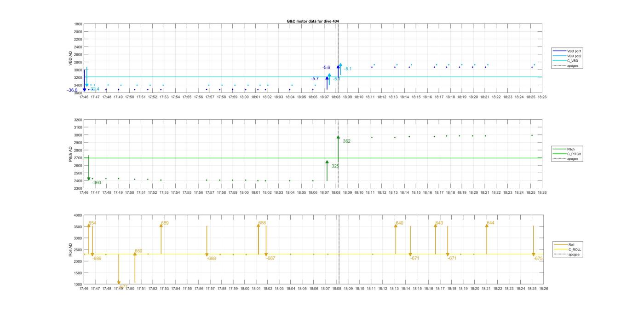Viewport: 644px width, 319px height.
Task: Click the '2700' tick on Pitch axis
Action: pyautogui.click(x=78, y=158)
